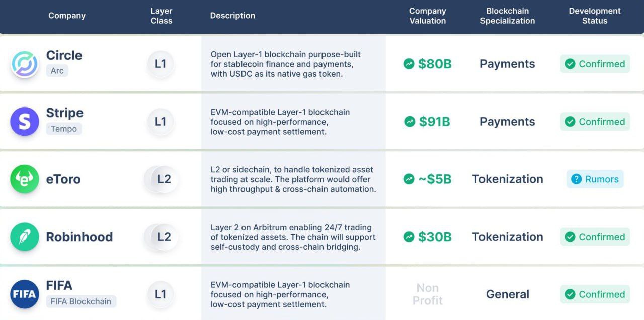Screen dimensions: 644x320
Task: Click the L2 badge in eToro row
Action: (164, 179)
